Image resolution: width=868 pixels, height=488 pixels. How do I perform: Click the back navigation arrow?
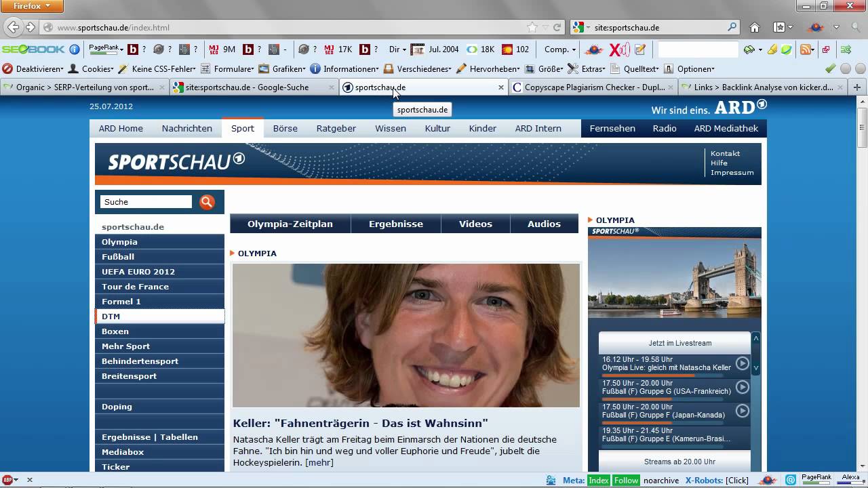click(x=12, y=27)
